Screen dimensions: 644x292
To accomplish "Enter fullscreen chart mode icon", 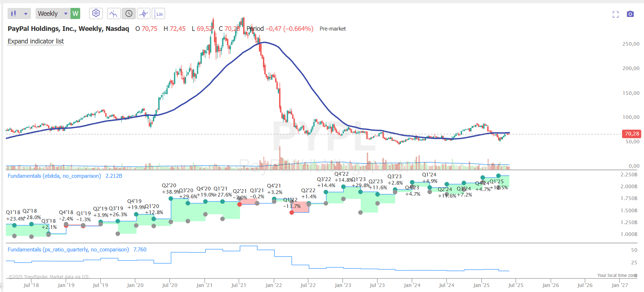I will [616, 14].
